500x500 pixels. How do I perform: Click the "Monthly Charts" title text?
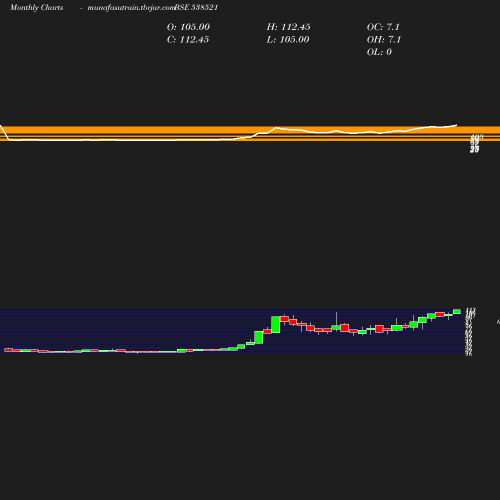(37, 8)
